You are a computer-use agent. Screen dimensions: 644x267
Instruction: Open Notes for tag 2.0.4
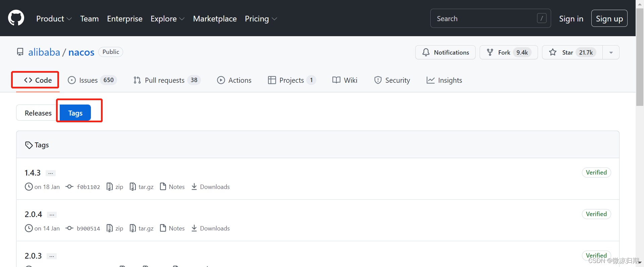coord(172,228)
